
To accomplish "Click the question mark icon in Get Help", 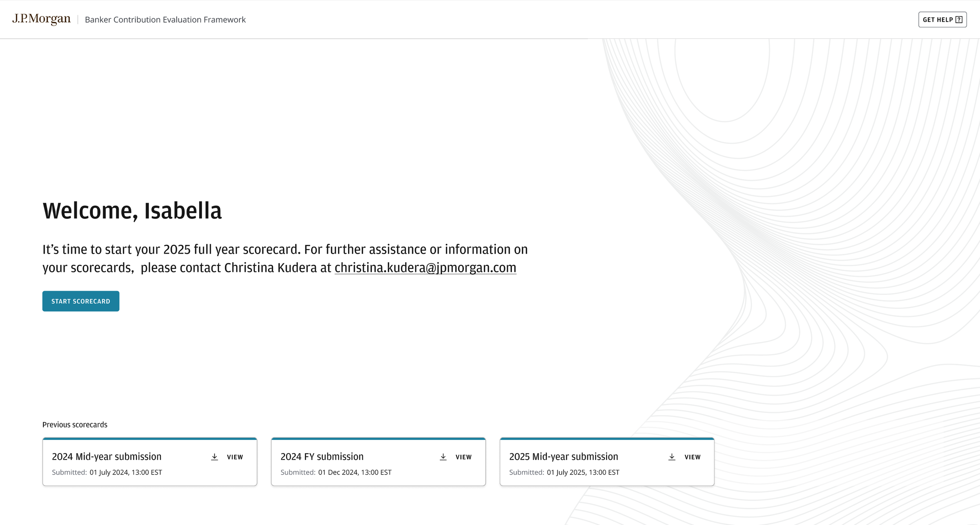I will pos(959,20).
